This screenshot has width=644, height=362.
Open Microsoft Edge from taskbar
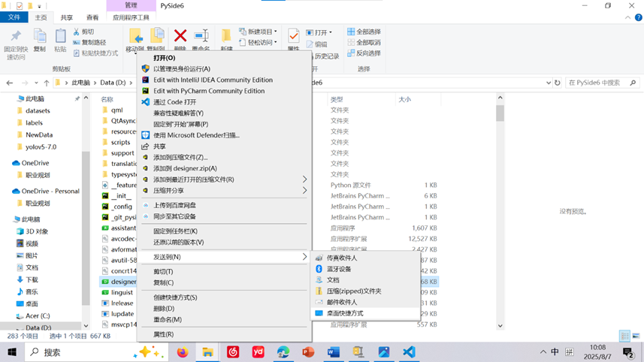tap(283, 352)
